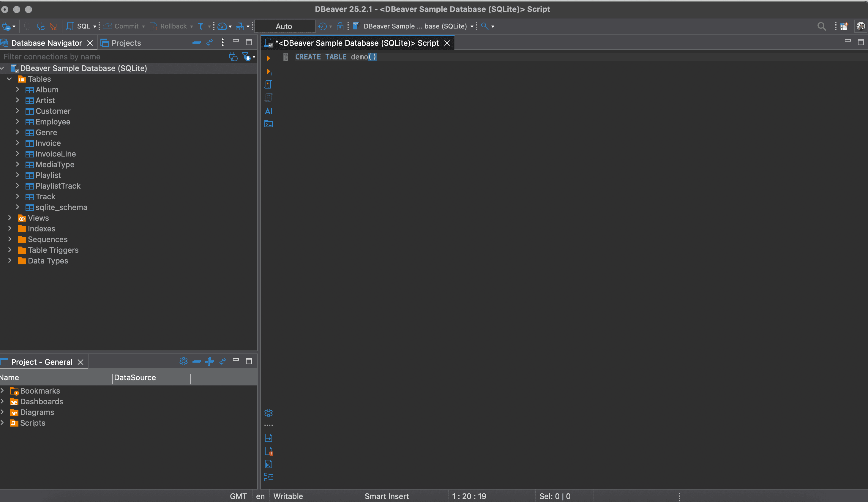Select the Views folder in the tree
Viewport: 868px width, 502px height.
point(38,218)
